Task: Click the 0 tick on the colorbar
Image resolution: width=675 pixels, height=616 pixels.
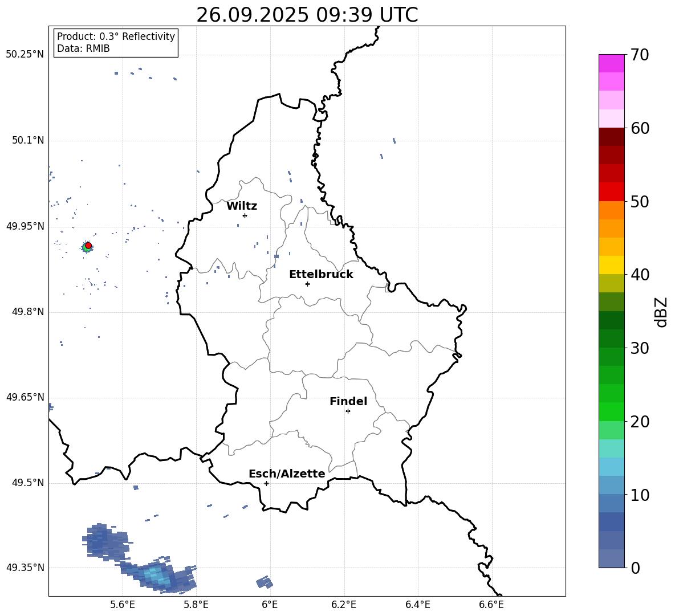Action: (x=635, y=568)
